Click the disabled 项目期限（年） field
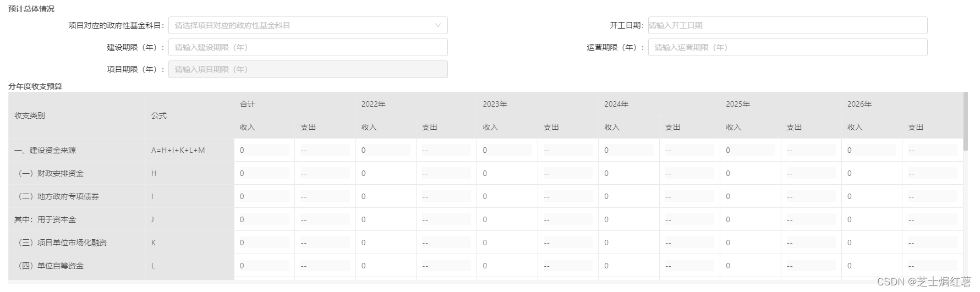This screenshot has width=980, height=292. coord(308,69)
